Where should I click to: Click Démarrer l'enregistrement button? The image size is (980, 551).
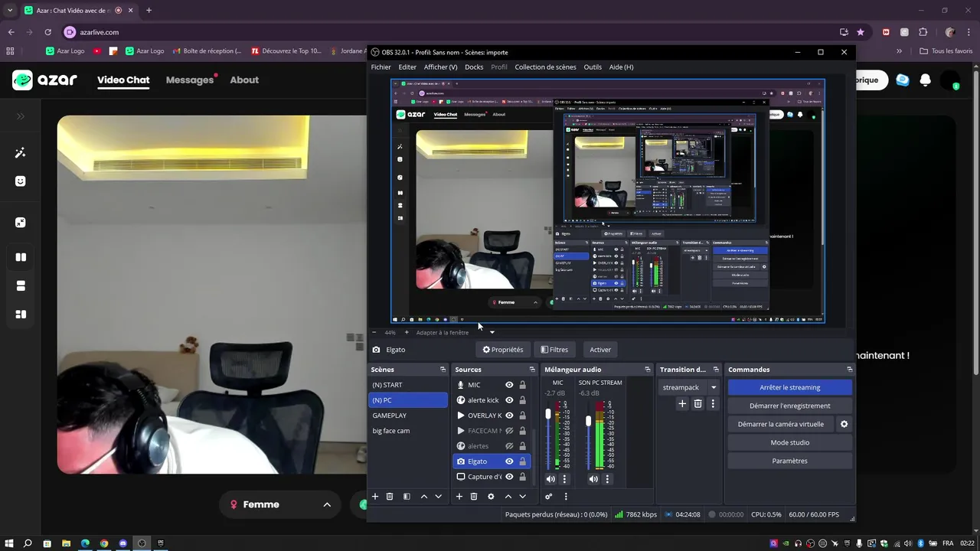coord(789,406)
